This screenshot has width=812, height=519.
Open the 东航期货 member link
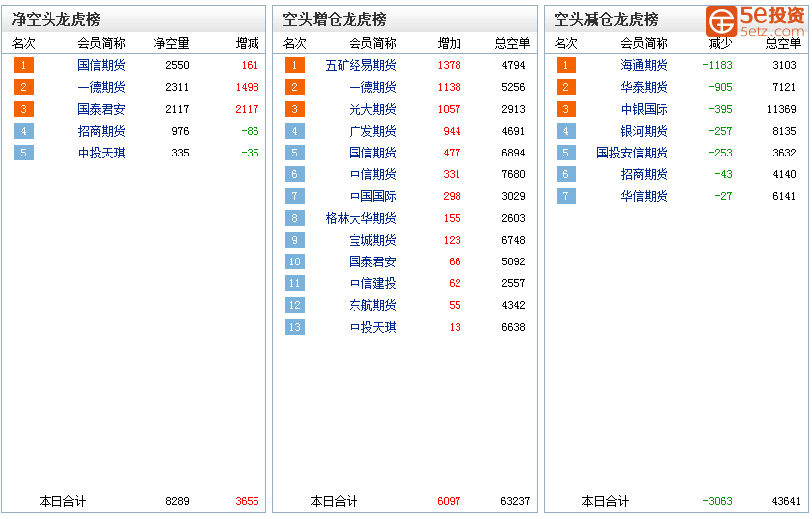coord(373,305)
